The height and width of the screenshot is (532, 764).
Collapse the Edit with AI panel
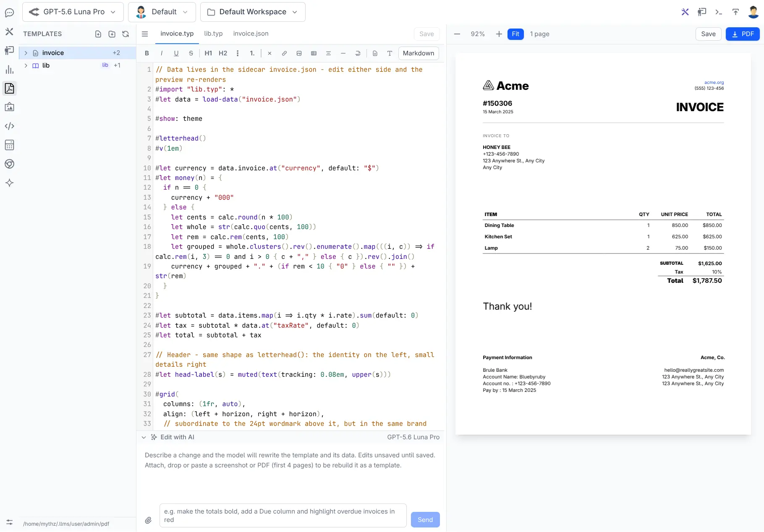pyautogui.click(x=144, y=437)
